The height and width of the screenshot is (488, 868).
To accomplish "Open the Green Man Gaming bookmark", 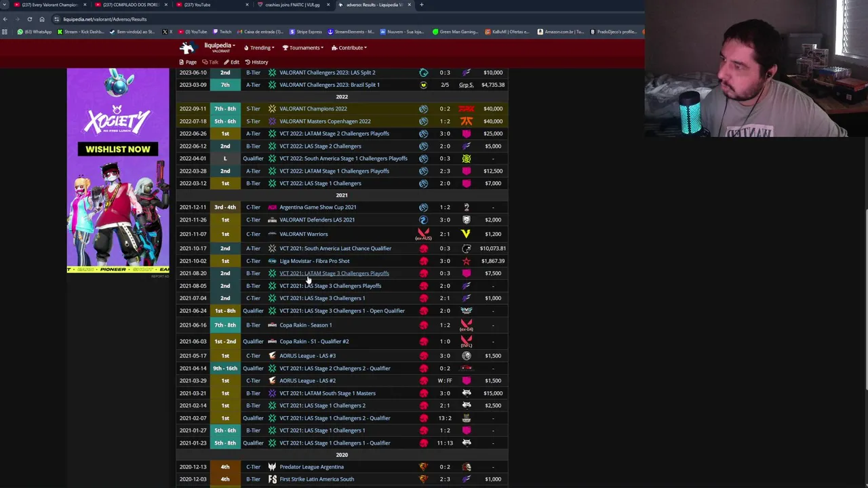I will (455, 32).
